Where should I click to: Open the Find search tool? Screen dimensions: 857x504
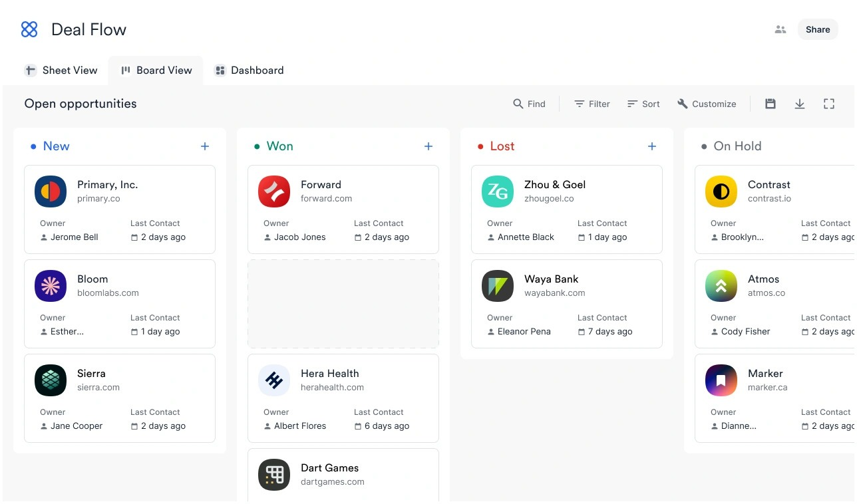tap(529, 104)
